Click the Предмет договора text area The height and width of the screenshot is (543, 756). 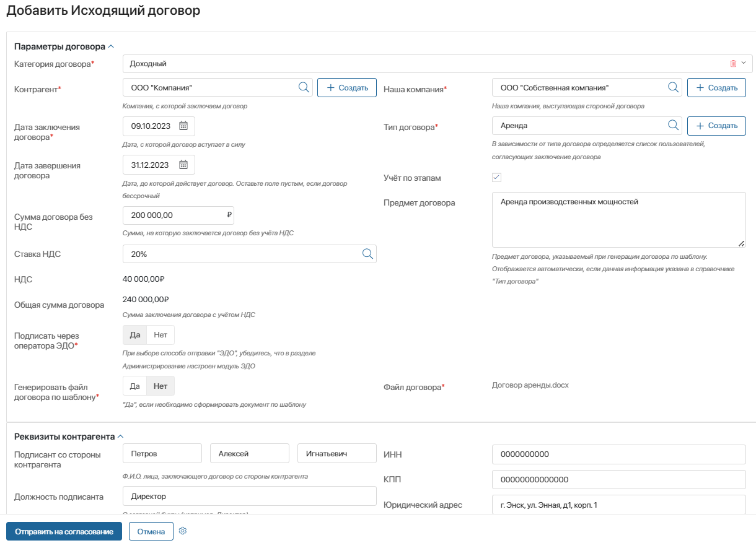[x=619, y=220]
